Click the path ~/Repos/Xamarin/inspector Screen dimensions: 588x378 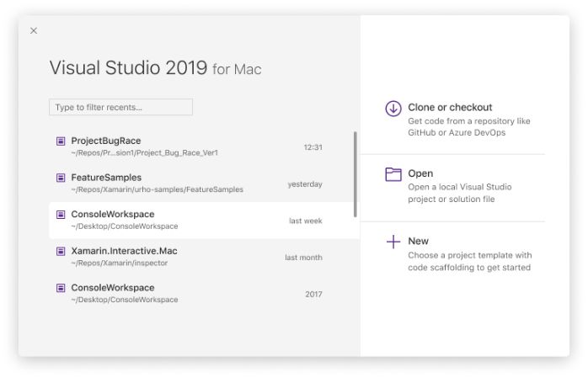click(x=120, y=263)
